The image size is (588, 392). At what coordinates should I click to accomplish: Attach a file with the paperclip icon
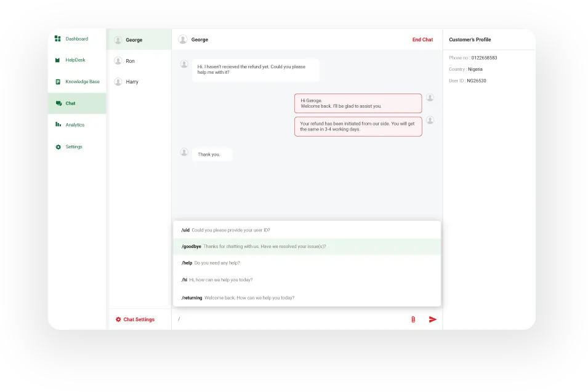tap(412, 319)
